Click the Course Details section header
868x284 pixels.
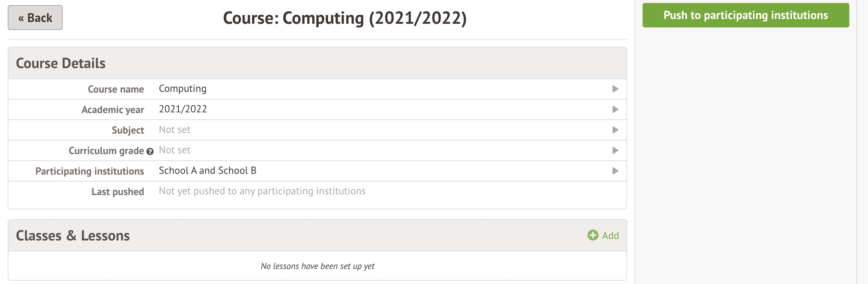(61, 63)
